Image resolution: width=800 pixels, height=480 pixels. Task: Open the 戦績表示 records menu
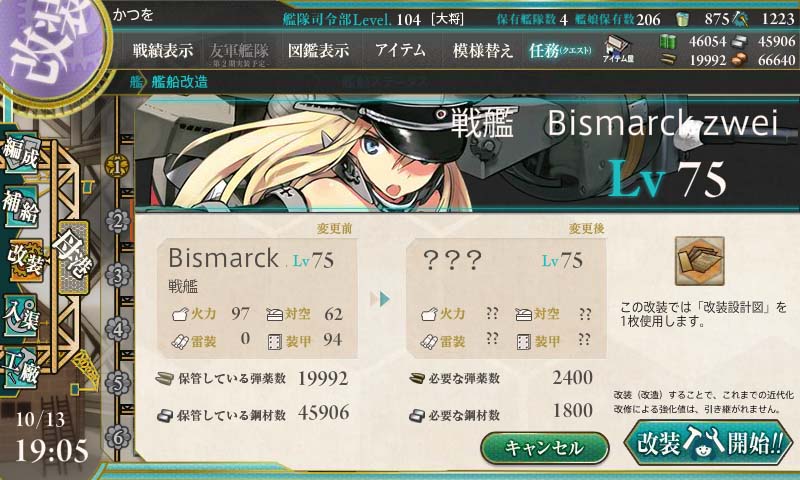(163, 50)
